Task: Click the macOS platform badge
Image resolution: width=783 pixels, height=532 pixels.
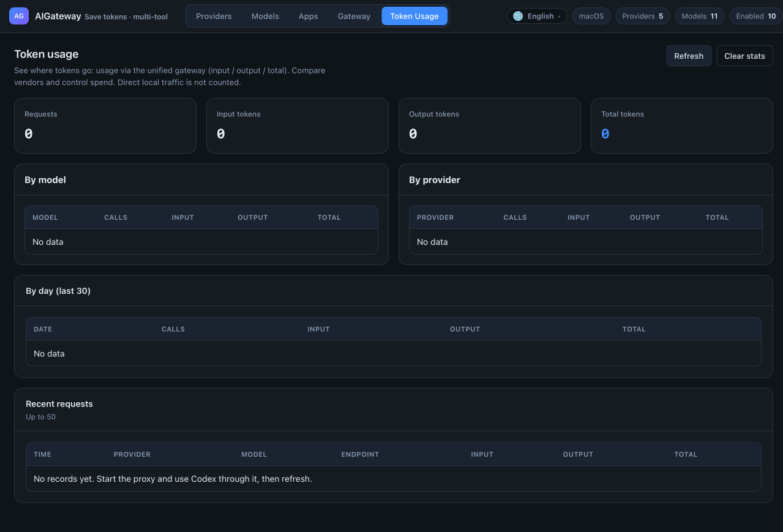Action: [x=591, y=16]
